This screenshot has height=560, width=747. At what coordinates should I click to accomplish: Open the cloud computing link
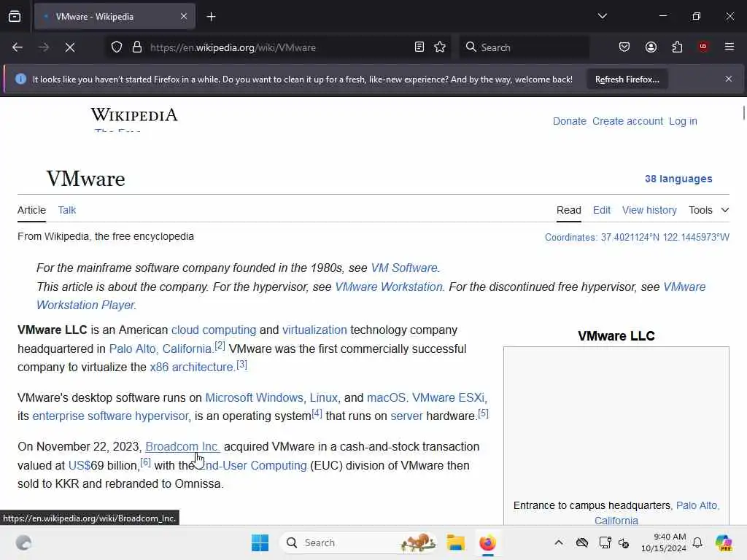coord(214,330)
